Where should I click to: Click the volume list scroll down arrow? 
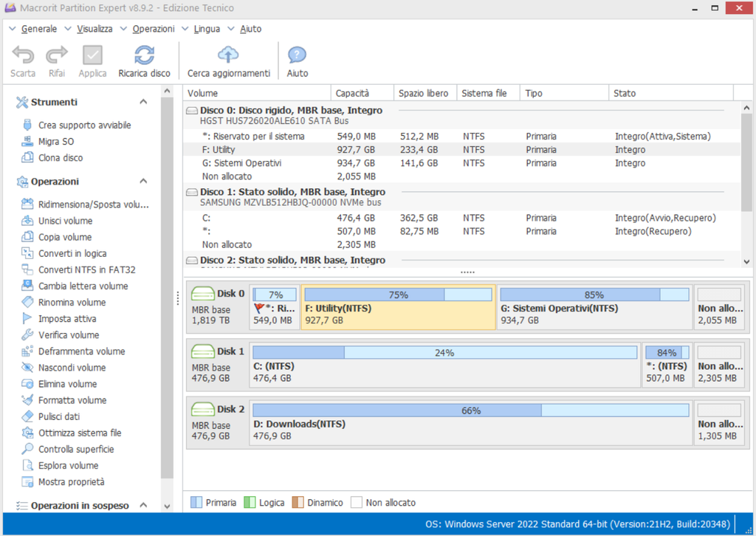coord(746,262)
